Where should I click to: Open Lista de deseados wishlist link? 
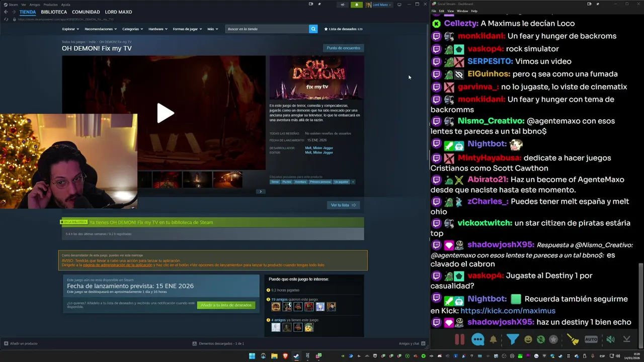[x=343, y=29]
